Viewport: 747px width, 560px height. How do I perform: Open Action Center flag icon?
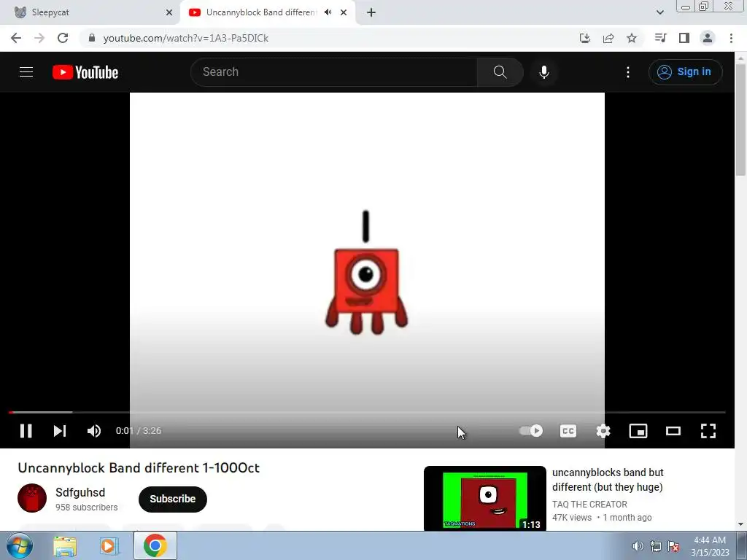tap(673, 546)
